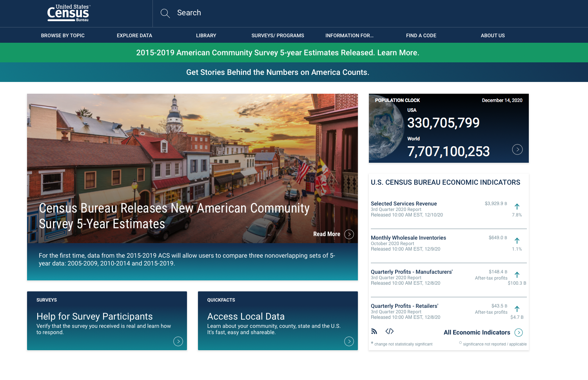Open Quarterly Profits - Manufacturers' indicator
This screenshot has width=588, height=380.
[412, 272]
